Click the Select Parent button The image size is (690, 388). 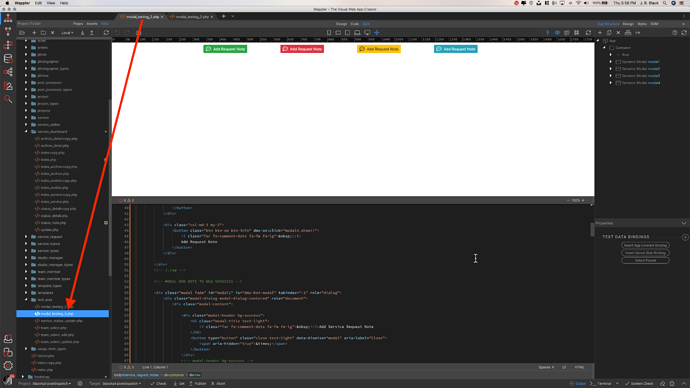[645, 260]
